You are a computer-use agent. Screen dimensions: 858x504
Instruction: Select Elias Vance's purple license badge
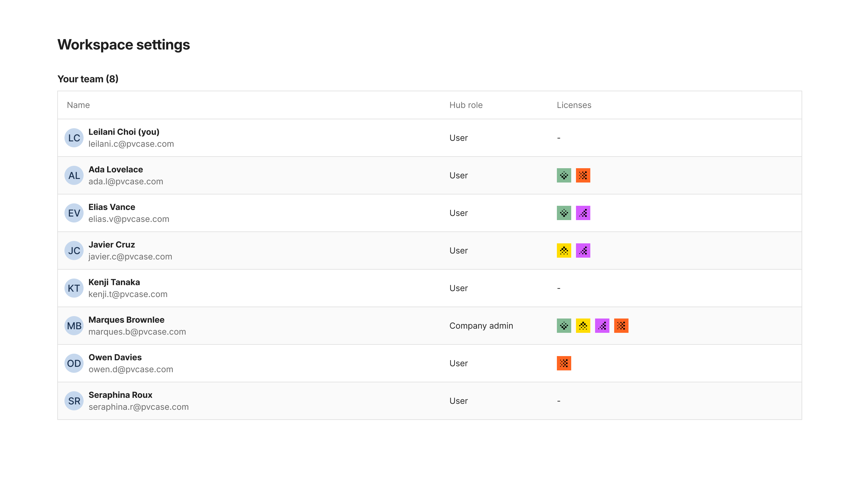point(583,213)
